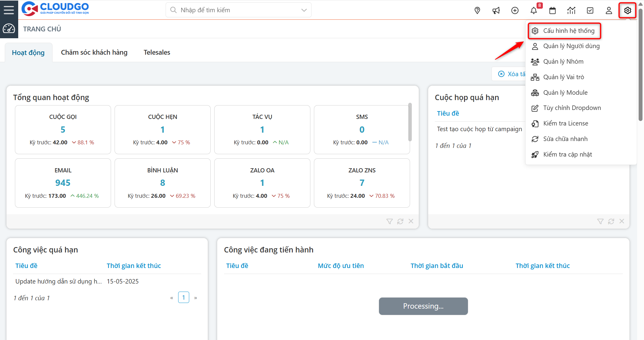The width and height of the screenshot is (644, 340).
Task: Open Test tạo cuộc họp từ campaign link
Action: point(479,129)
